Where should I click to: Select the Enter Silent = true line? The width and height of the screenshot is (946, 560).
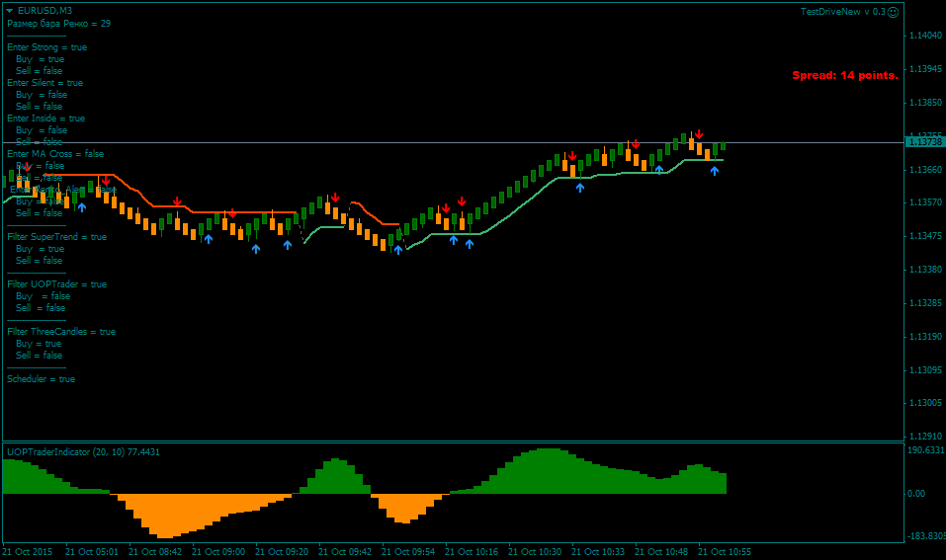click(45, 83)
